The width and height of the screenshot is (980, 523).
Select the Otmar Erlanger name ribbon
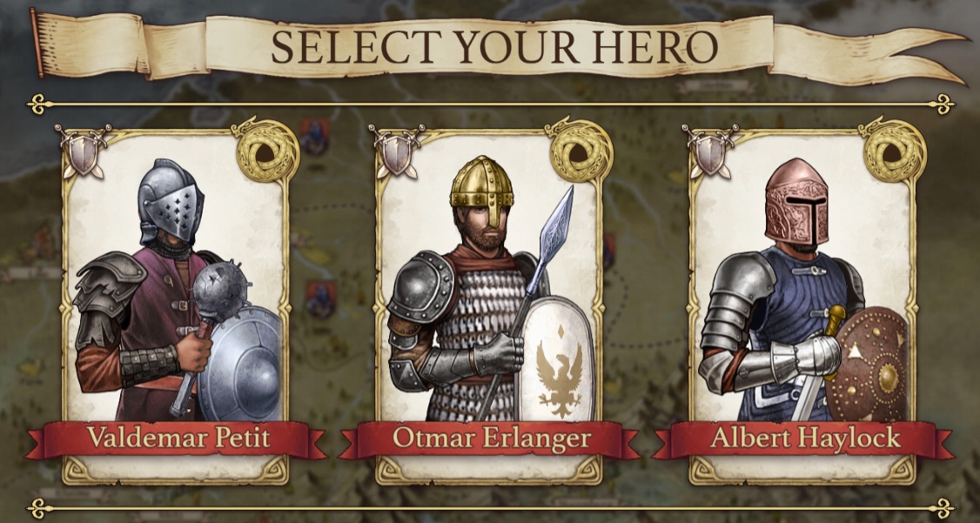[x=490, y=439]
